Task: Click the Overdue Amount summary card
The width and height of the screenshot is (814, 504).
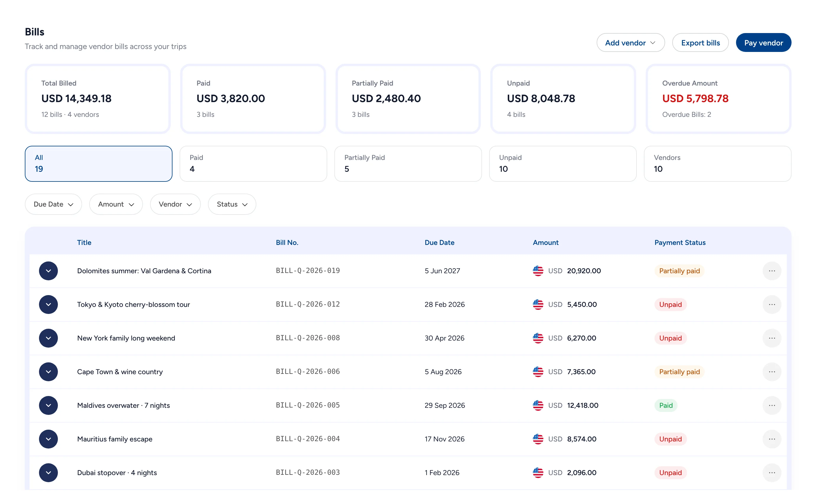Action: pos(718,99)
